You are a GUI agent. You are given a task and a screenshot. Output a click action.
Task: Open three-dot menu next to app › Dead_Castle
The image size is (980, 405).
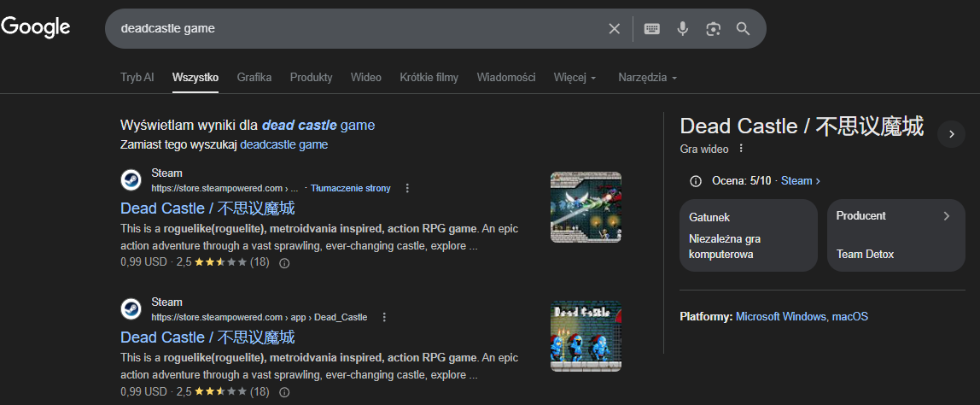[384, 317]
